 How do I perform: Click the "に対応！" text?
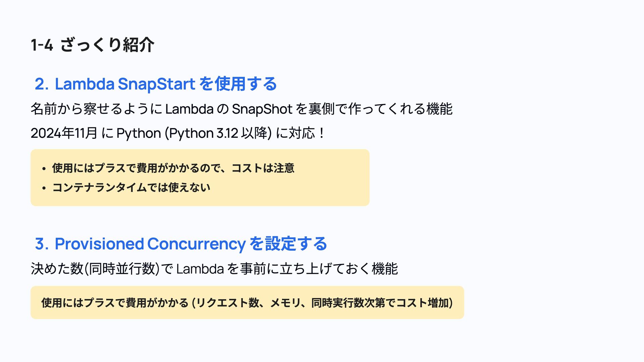click(x=300, y=133)
